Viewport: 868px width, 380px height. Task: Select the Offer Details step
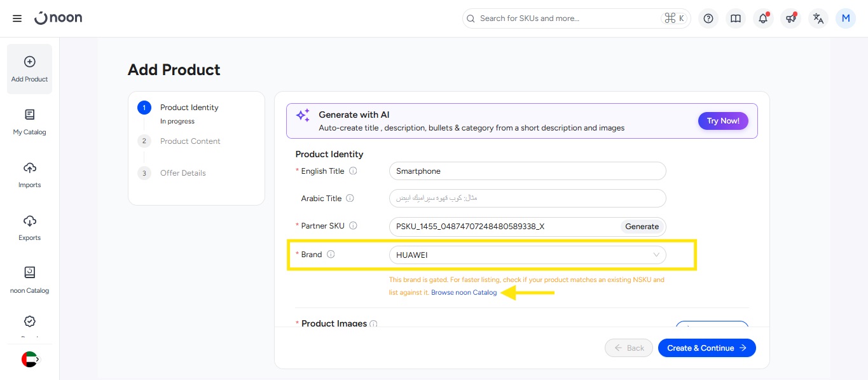(183, 173)
